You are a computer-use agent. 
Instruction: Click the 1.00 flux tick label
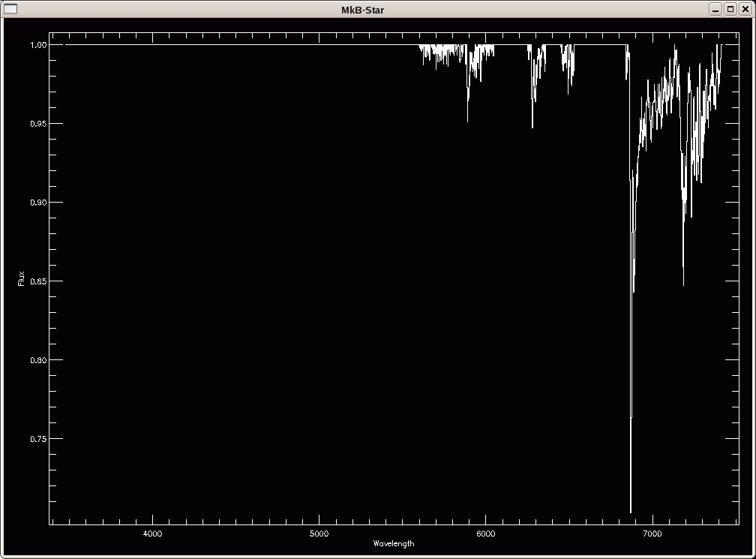click(x=37, y=45)
